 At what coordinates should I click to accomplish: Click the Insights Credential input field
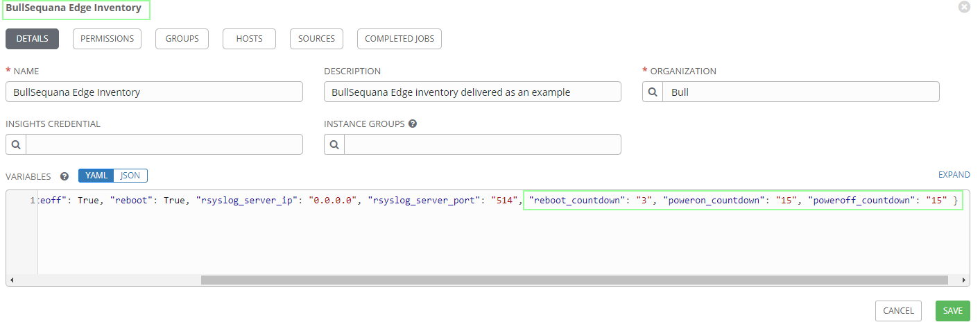click(164, 144)
